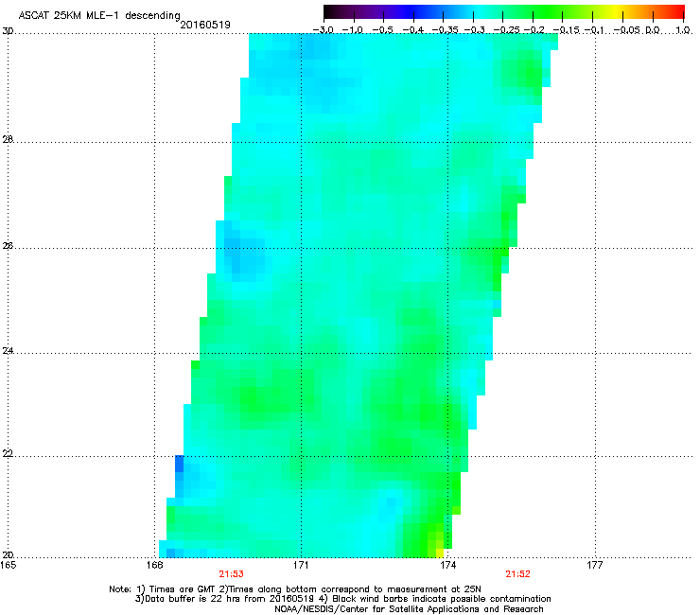700x615 pixels.
Task: Click the -3.0 color bar label
Action: pyautogui.click(x=324, y=30)
